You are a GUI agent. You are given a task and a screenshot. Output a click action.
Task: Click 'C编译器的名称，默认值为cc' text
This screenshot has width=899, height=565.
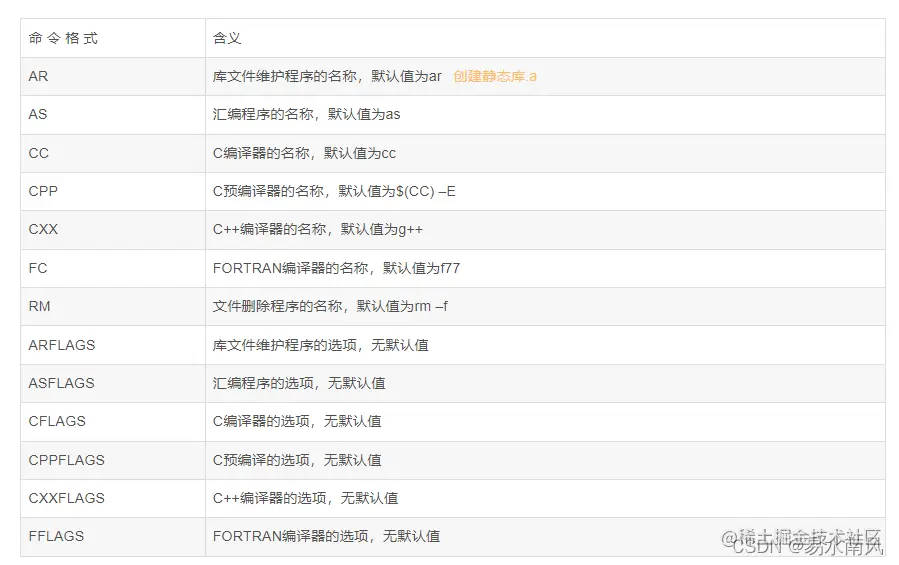click(x=304, y=153)
